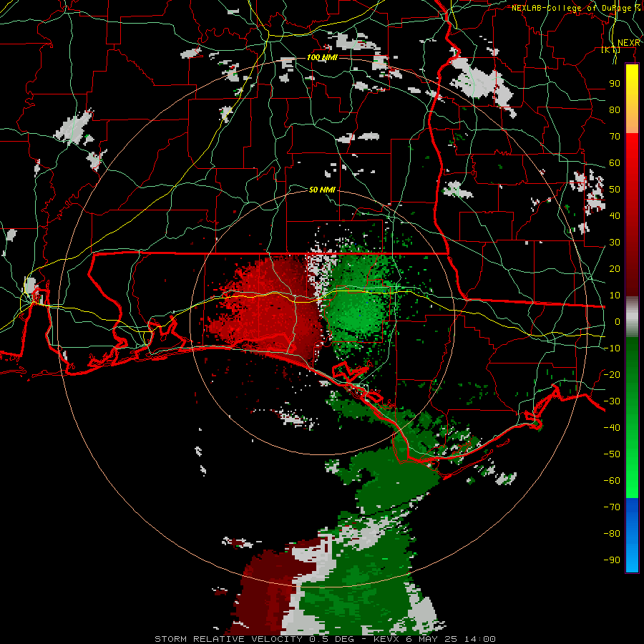Click the 50 value on the velocity scale

[615, 190]
